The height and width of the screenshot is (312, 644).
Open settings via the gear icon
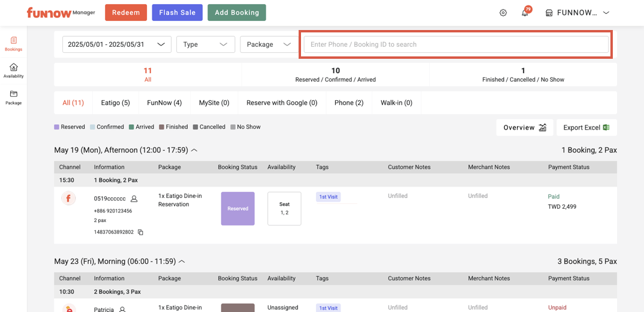pos(503,13)
